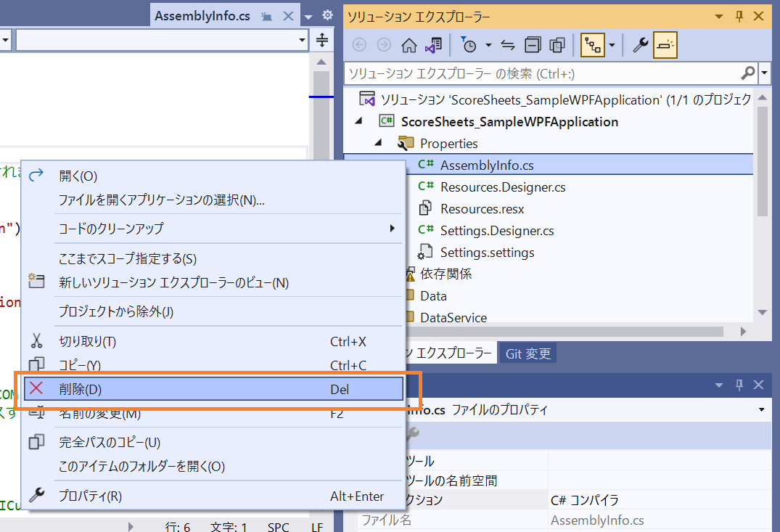
Task: Choose 新しいソリューション エクスプローラーのビュー(N)
Action: pyautogui.click(x=213, y=282)
